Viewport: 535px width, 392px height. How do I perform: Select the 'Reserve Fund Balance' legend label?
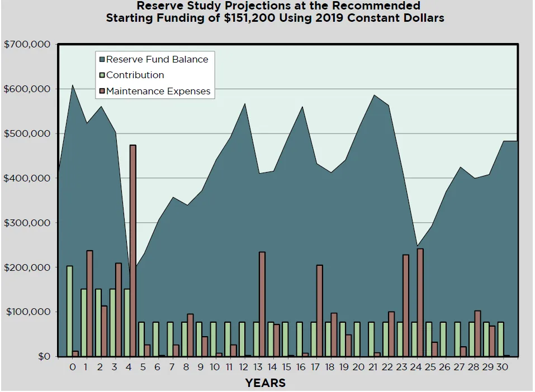(x=157, y=59)
